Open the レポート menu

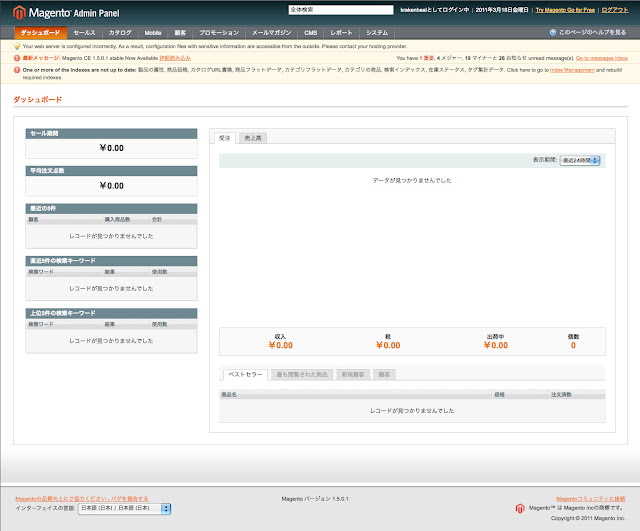tap(341, 33)
